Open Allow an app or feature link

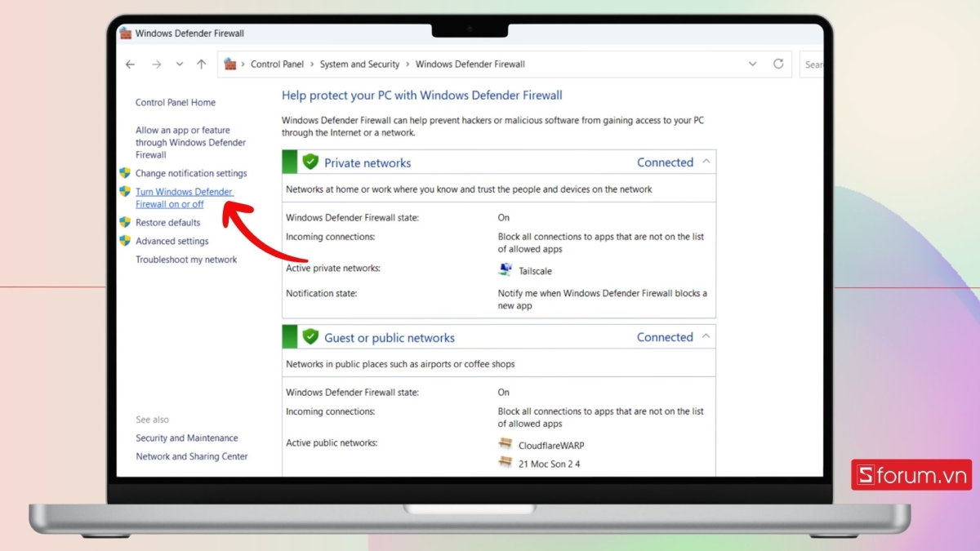190,142
